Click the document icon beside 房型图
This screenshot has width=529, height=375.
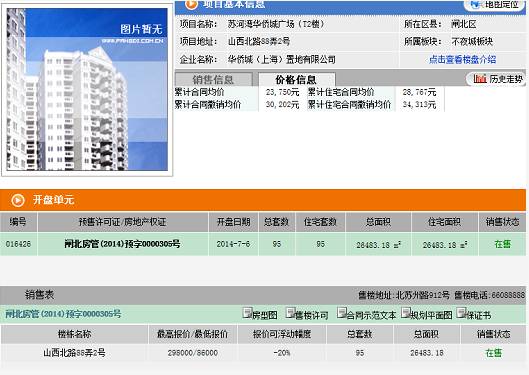pyautogui.click(x=248, y=313)
